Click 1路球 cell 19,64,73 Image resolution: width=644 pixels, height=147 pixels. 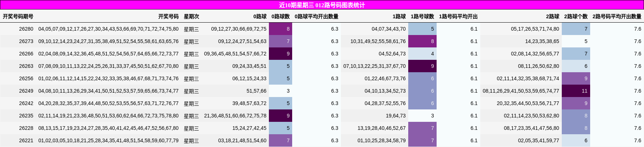(396, 116)
